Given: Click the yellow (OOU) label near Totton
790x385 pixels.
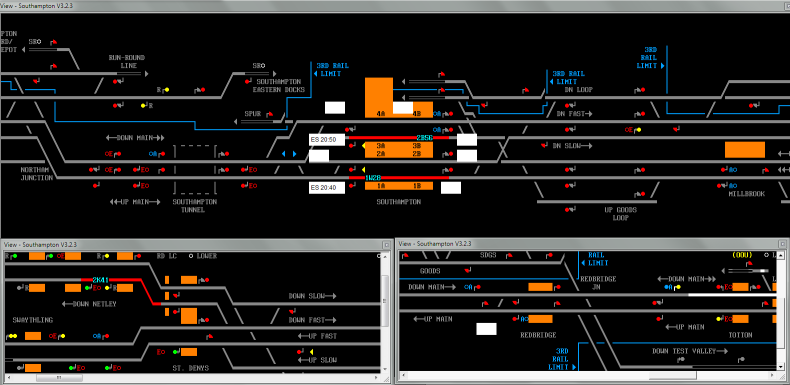Looking at the screenshot, I should coord(742,255).
